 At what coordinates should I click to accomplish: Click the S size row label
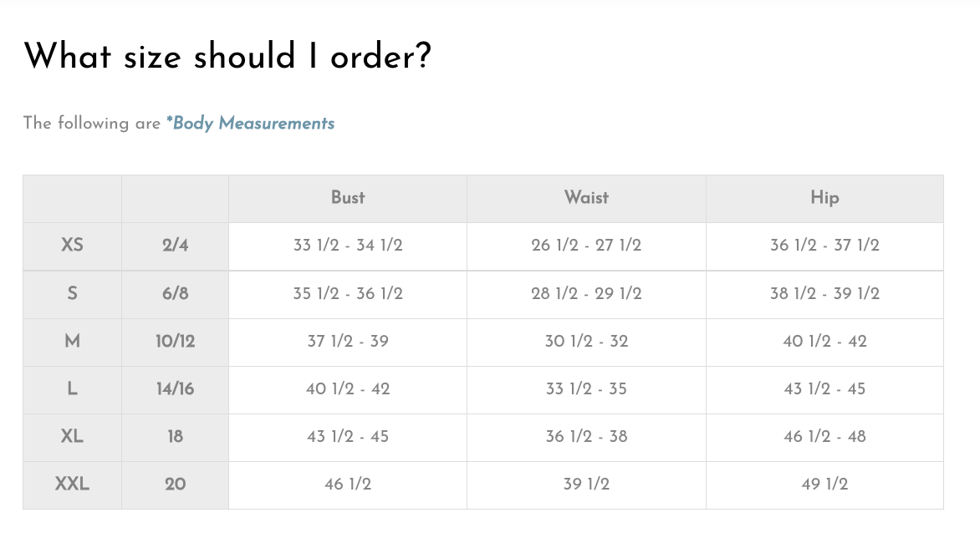click(72, 293)
